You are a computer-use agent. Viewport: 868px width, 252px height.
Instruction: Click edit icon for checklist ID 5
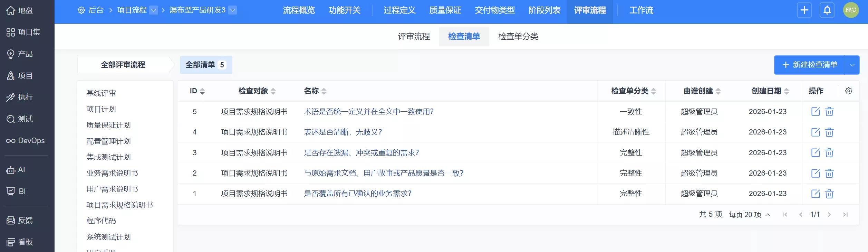pyautogui.click(x=816, y=112)
